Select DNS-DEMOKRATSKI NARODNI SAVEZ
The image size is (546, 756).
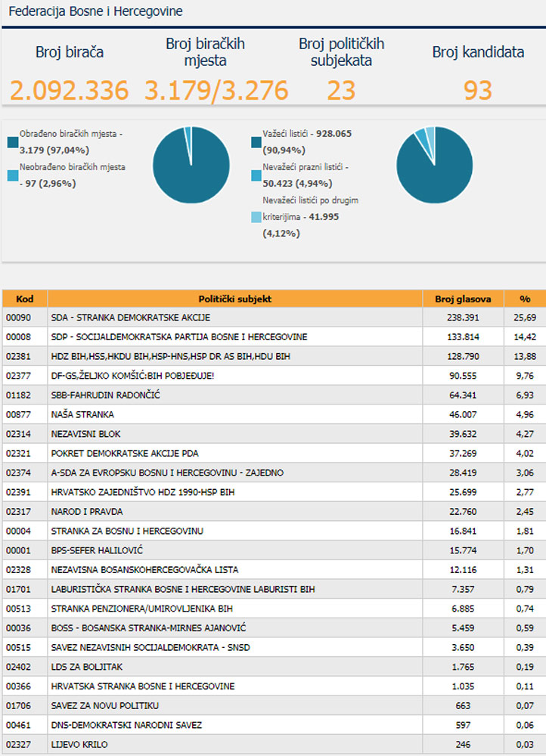pos(126,725)
